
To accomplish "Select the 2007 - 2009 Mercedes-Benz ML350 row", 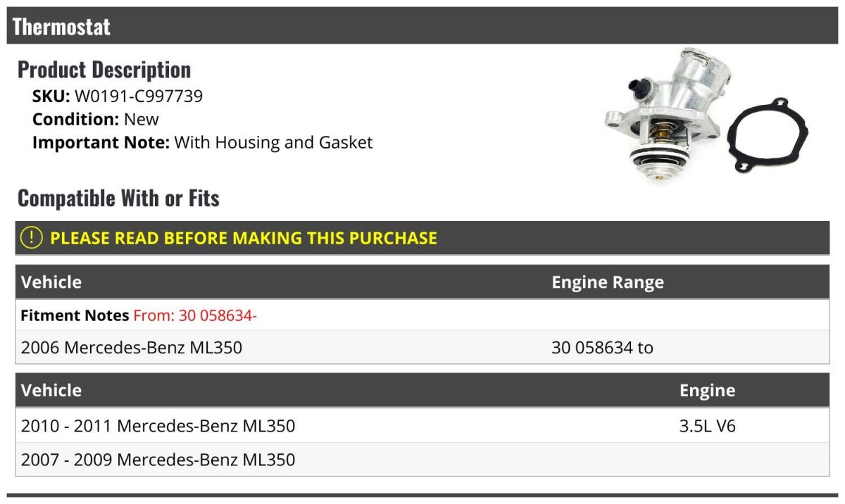I will (x=423, y=460).
